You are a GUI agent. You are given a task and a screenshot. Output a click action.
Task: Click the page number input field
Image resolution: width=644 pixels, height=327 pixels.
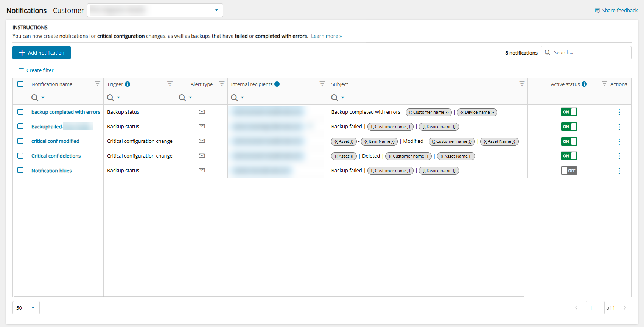(595, 308)
